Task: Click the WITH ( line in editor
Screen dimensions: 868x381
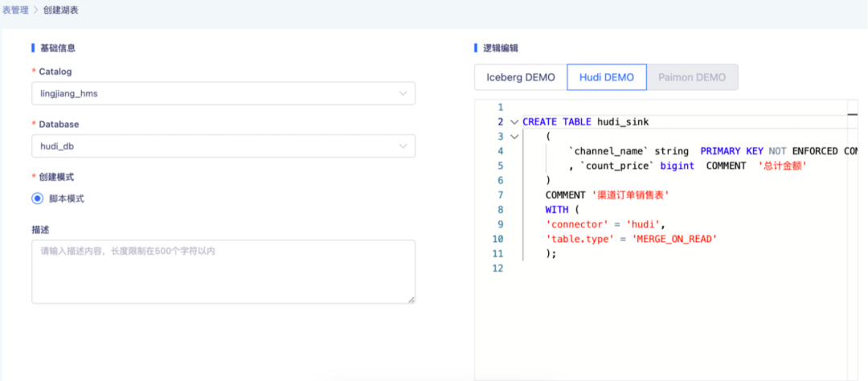Action: (x=562, y=210)
